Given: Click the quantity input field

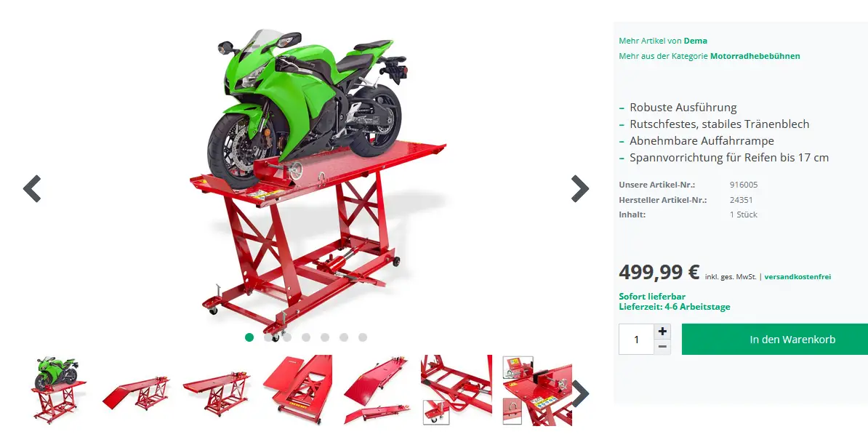Looking at the screenshot, I should (637, 340).
